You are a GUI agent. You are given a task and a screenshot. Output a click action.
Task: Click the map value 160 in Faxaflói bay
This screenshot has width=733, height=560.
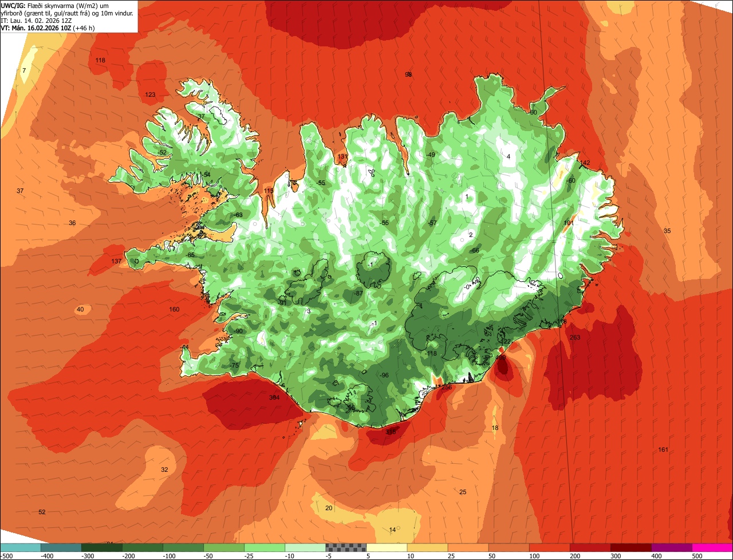coord(174,310)
